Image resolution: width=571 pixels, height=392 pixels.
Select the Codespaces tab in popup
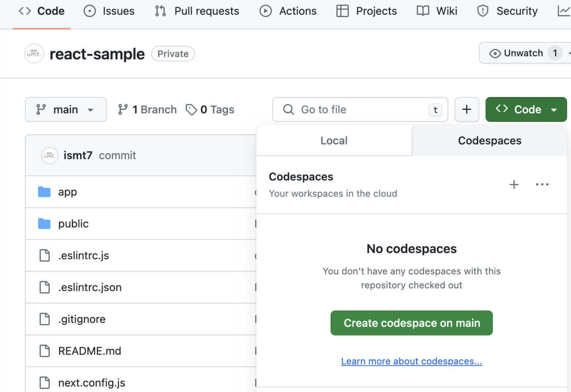(490, 140)
